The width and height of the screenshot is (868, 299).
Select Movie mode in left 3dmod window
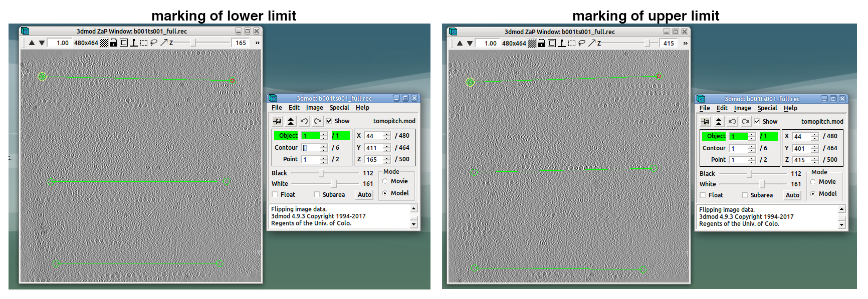(x=385, y=181)
